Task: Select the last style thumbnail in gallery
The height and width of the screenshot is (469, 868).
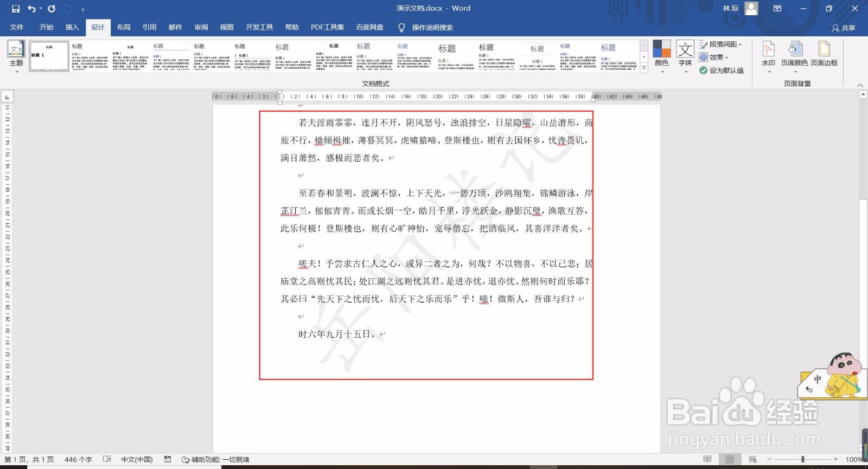Action: [619, 56]
